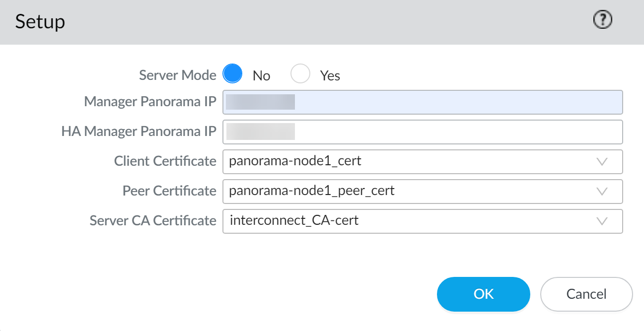
Task: Dismiss the dialog with Cancel
Action: [586, 294]
